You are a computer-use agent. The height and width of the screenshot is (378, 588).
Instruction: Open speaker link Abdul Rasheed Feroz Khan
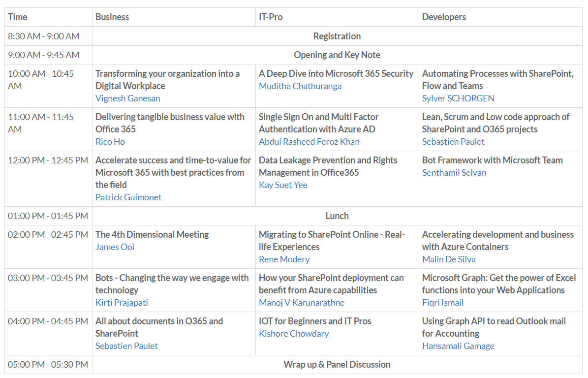(309, 142)
